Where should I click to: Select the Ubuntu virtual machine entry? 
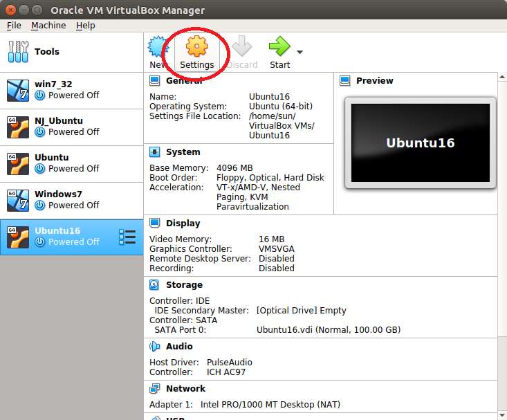coord(71,164)
